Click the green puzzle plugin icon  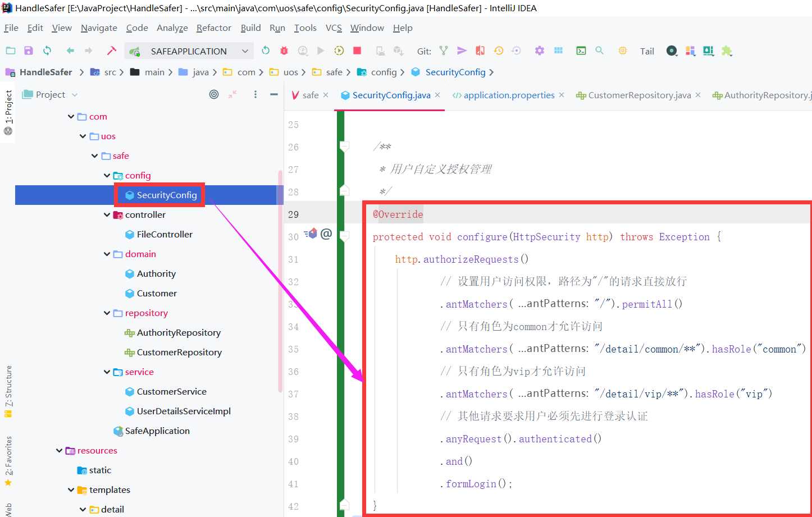coord(727,51)
